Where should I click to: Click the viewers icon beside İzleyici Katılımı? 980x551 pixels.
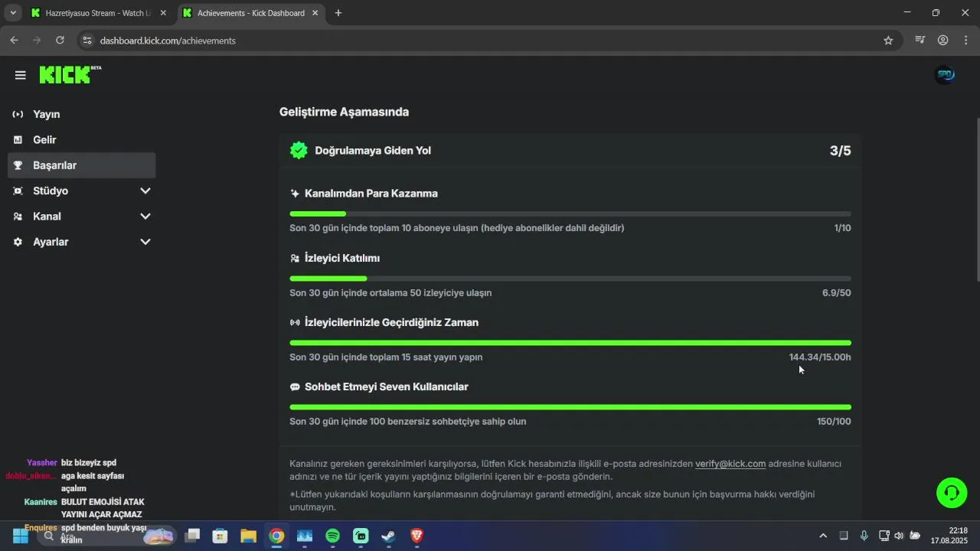295,259
